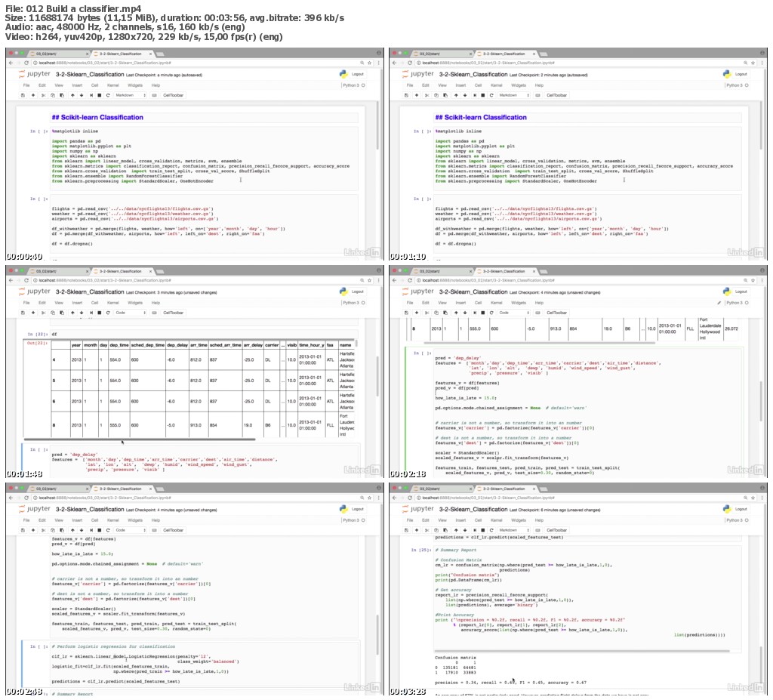Screen dimensions: 773x700
Task: Open the Widgets menu in the 00:00:40 frame
Action: click(135, 85)
